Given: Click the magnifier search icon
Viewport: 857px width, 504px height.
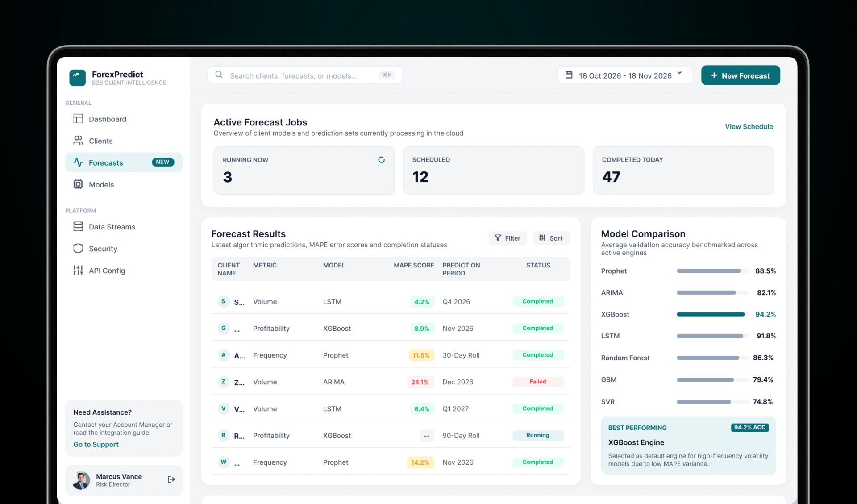Looking at the screenshot, I should pos(219,75).
